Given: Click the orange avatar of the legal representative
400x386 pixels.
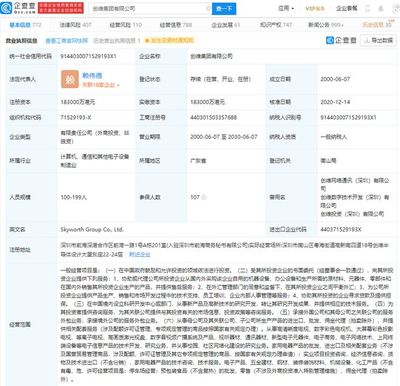Looking at the screenshot, I should coord(70,79).
